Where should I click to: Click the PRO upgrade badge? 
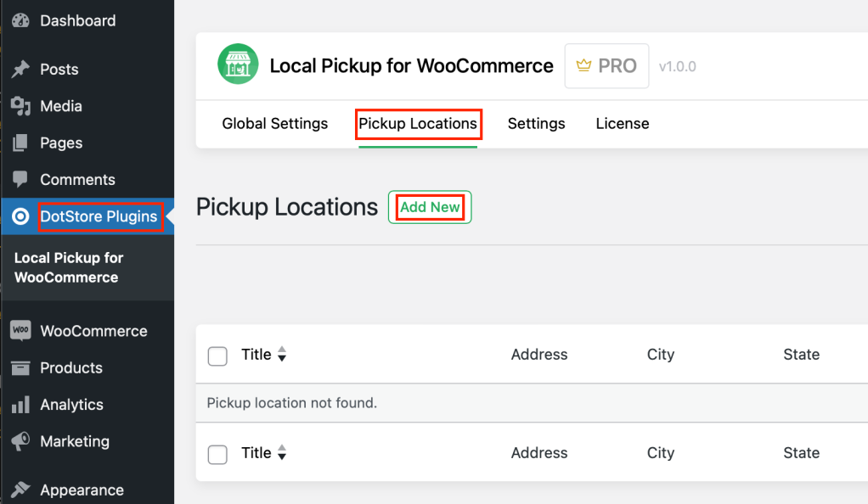coord(606,66)
